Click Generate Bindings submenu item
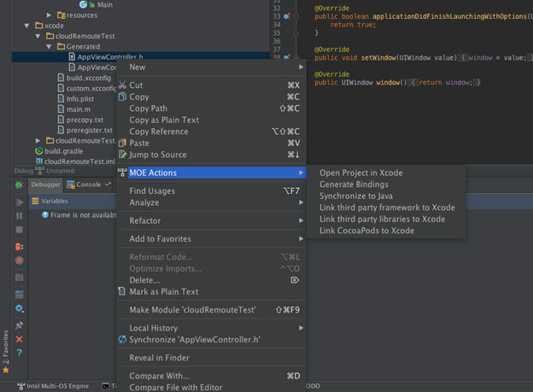The width and height of the screenshot is (533, 392). pos(386,184)
